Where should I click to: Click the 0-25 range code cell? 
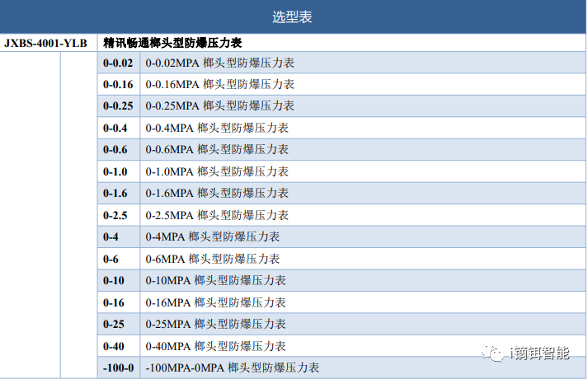point(114,324)
